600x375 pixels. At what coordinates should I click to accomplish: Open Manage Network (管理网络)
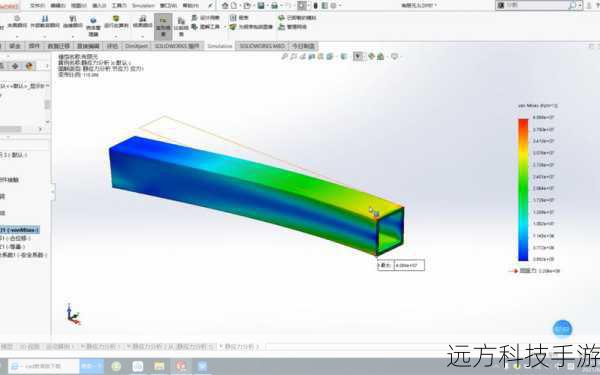click(292, 27)
